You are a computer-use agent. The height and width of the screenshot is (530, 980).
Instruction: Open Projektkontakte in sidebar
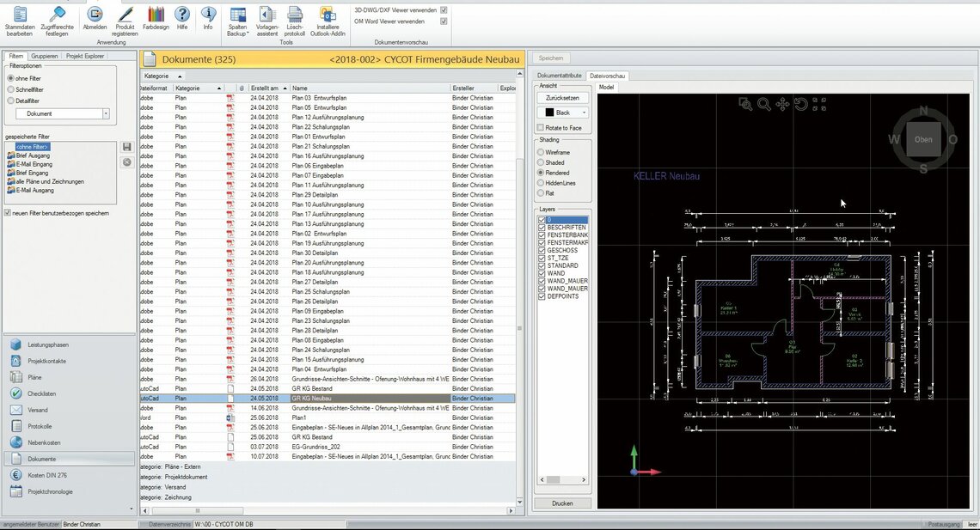(x=69, y=361)
